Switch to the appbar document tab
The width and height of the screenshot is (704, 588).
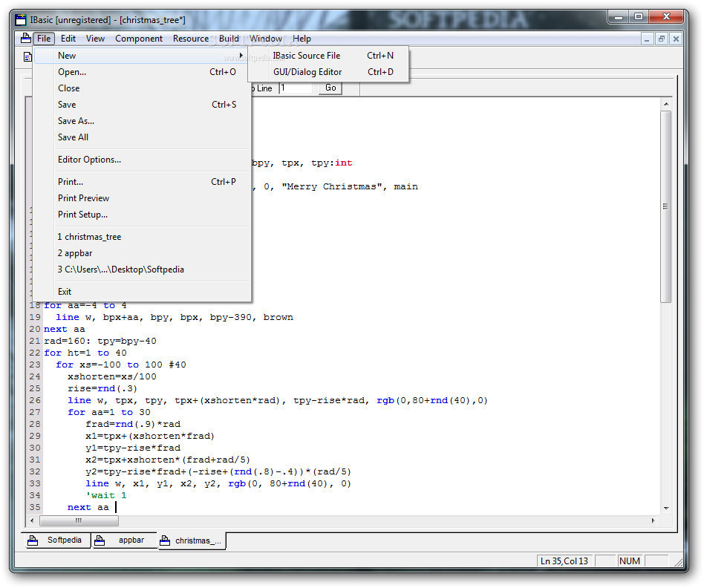tap(124, 540)
